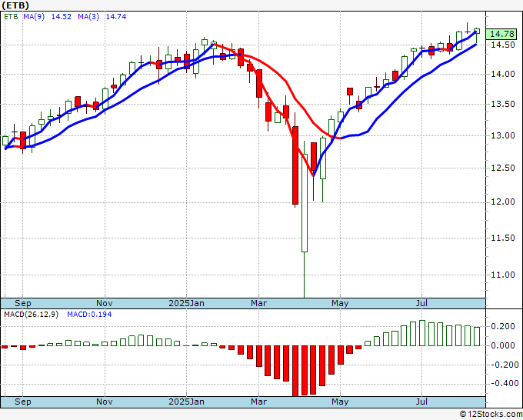The image size is (523, 420).
Task: Click the MA(3) value 14.74
Action: 116,17
